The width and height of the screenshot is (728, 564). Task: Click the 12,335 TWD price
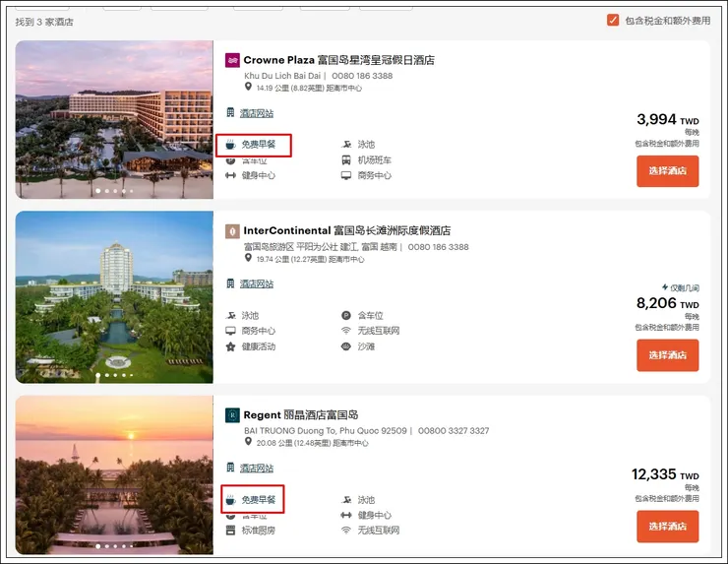[665, 474]
